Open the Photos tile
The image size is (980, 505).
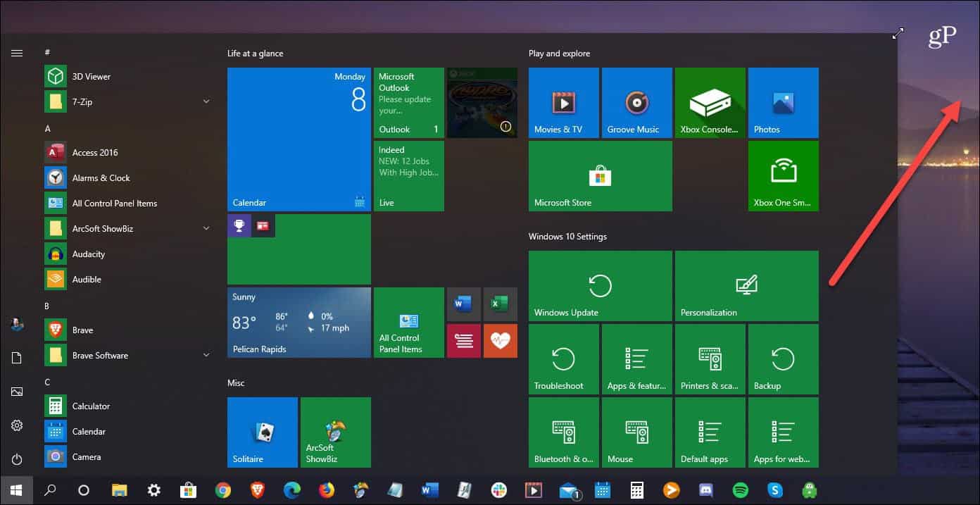(x=784, y=103)
